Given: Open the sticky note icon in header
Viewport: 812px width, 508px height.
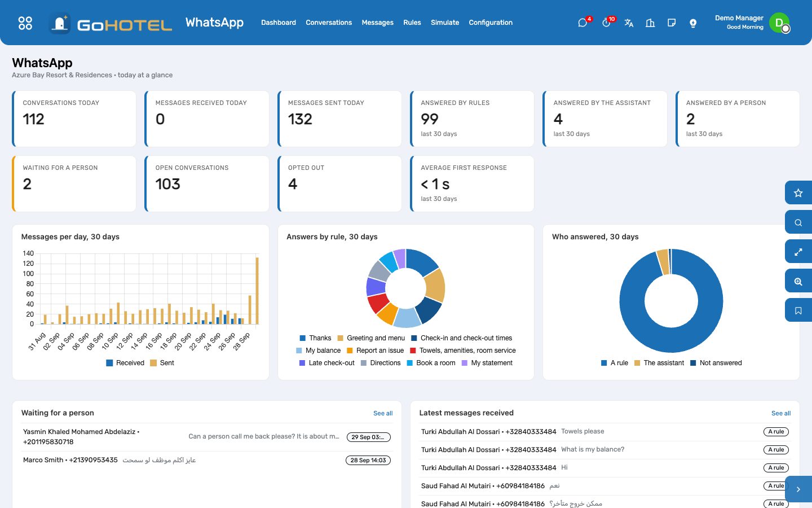Looking at the screenshot, I should point(672,23).
